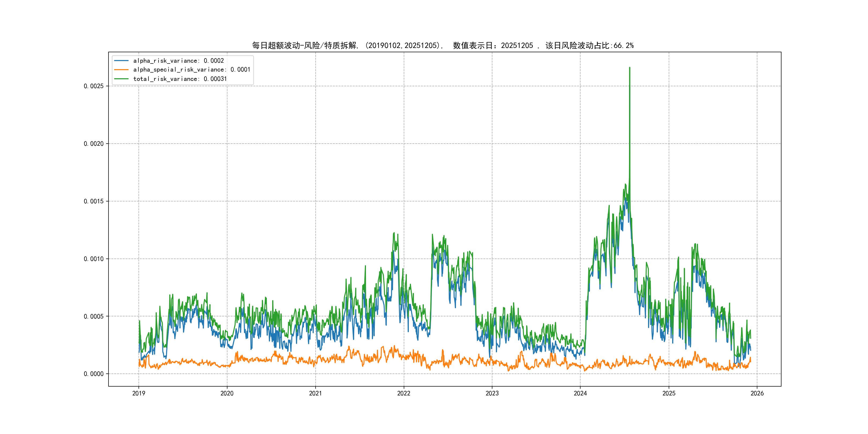Click the 0.0025 y-axis tick label

93,86
